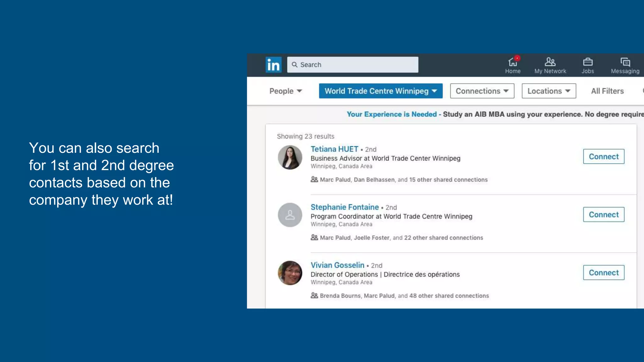Viewport: 644px width, 362px height.
Task: Open World Trade Centre Winnipeg filter dropdown
Action: coord(380,91)
